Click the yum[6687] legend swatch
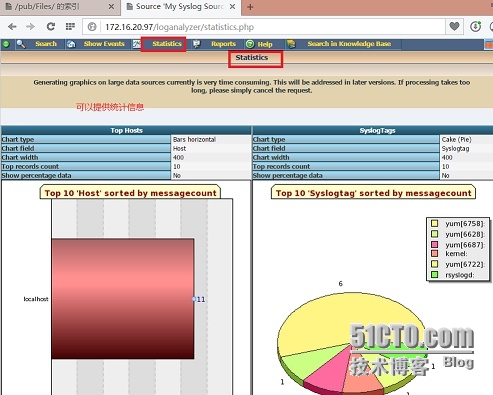The height and width of the screenshot is (395, 493). [434, 244]
